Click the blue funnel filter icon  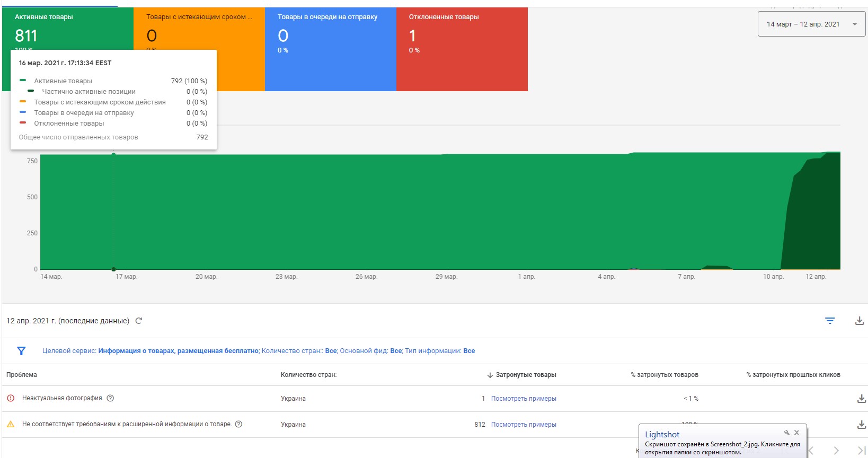21,351
